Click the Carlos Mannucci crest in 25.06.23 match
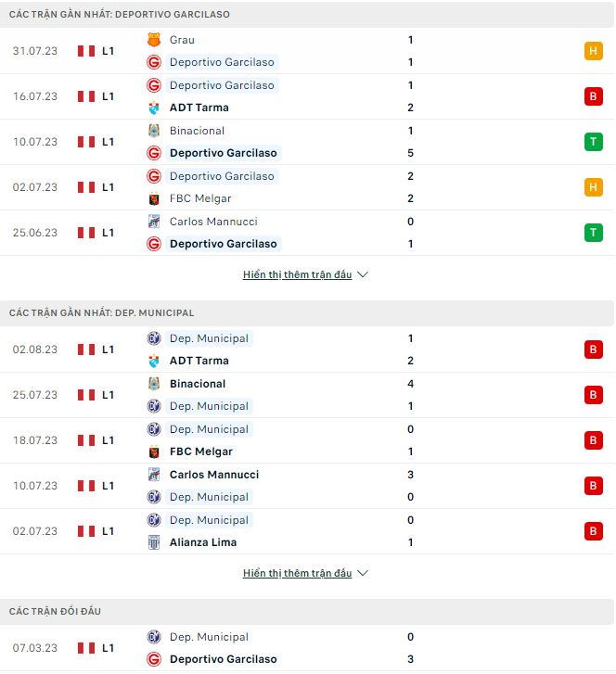The height and width of the screenshot is (674, 616). pos(154,222)
